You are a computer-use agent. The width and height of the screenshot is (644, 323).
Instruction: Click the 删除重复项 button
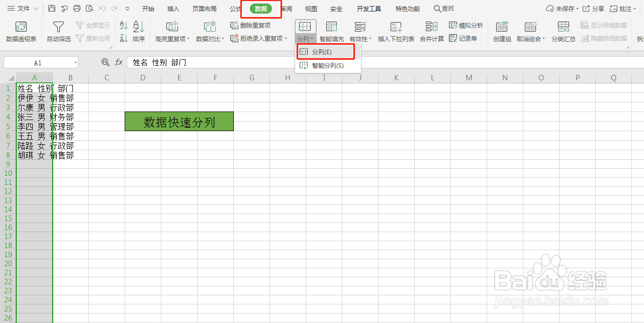[250, 25]
